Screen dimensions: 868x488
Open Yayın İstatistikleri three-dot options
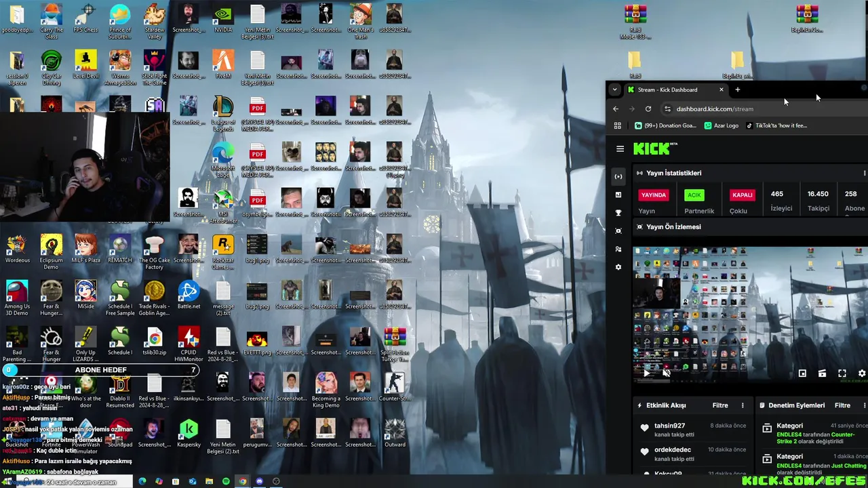point(864,174)
